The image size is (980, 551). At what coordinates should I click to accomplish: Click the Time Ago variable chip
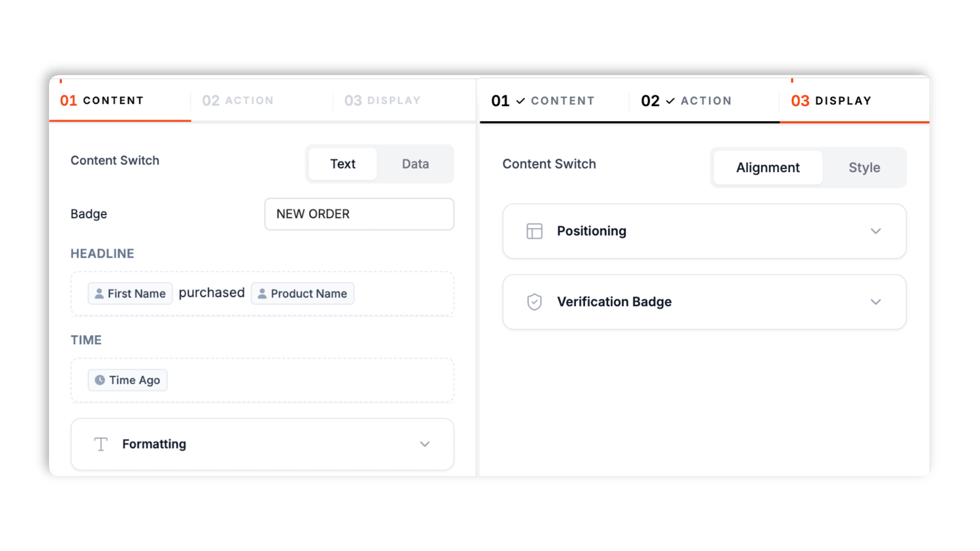128,380
